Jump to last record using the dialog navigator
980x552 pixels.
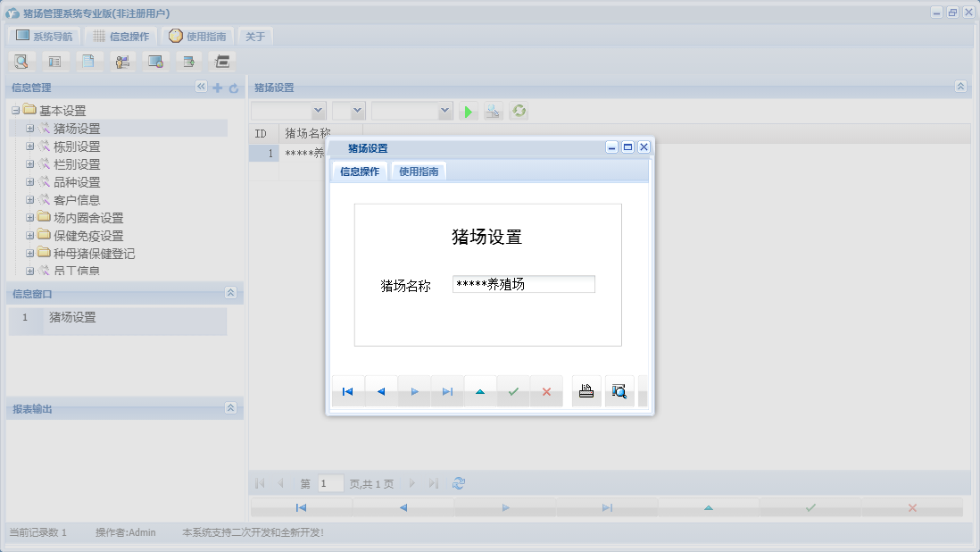(x=447, y=390)
